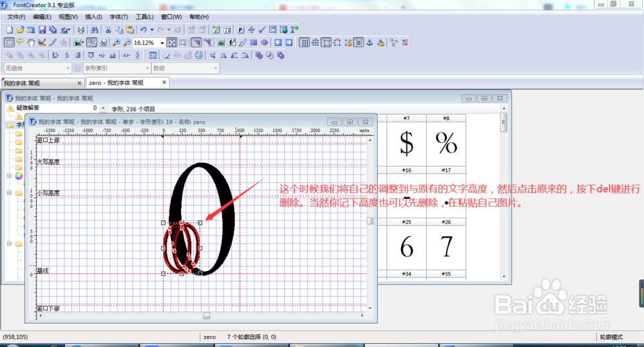Screen dimensions: 644x347
Task: Select the hand pan tool
Action: (31, 42)
